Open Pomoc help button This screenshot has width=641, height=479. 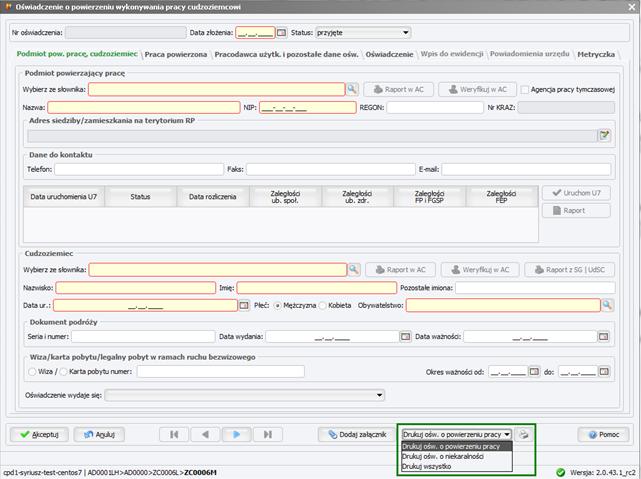(x=603, y=434)
